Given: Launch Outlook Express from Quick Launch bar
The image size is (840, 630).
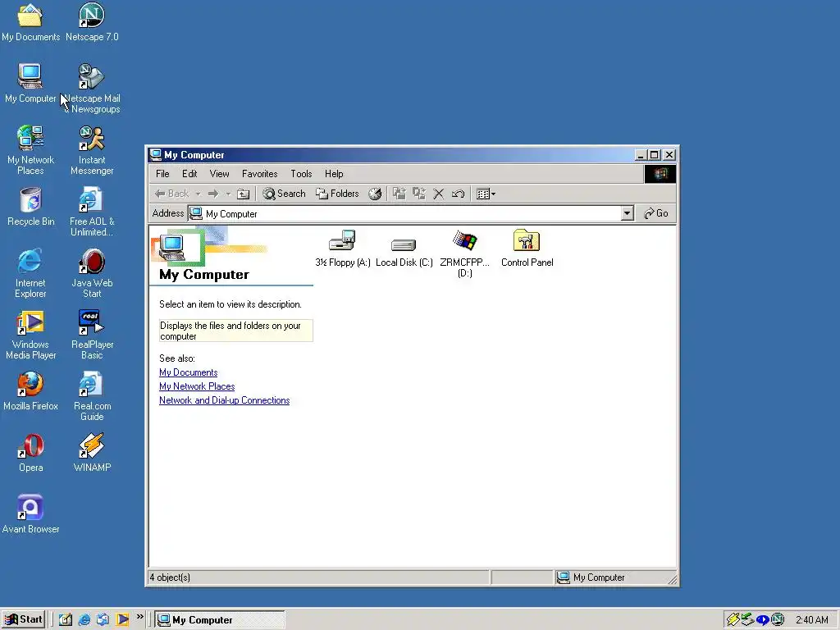Looking at the screenshot, I should [103, 620].
